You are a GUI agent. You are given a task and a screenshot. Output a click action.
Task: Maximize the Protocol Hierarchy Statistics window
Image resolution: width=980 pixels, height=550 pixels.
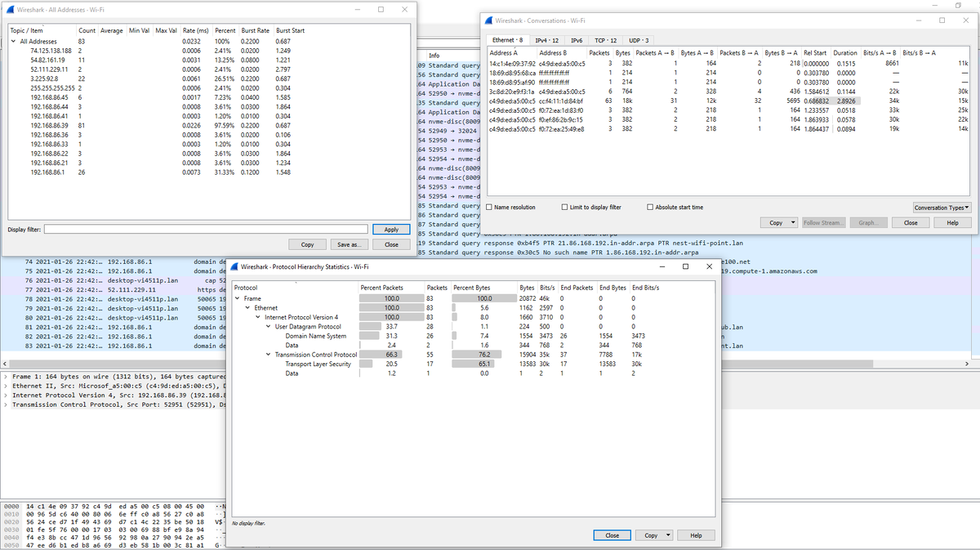[x=685, y=266]
